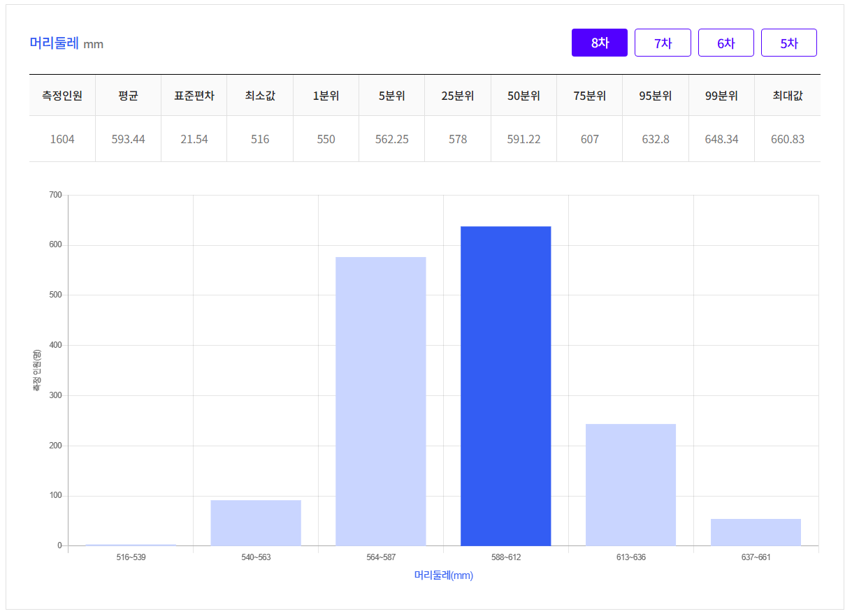The image size is (852, 616).
Task: Click the 25분위 column header
Action: pyautogui.click(x=458, y=96)
